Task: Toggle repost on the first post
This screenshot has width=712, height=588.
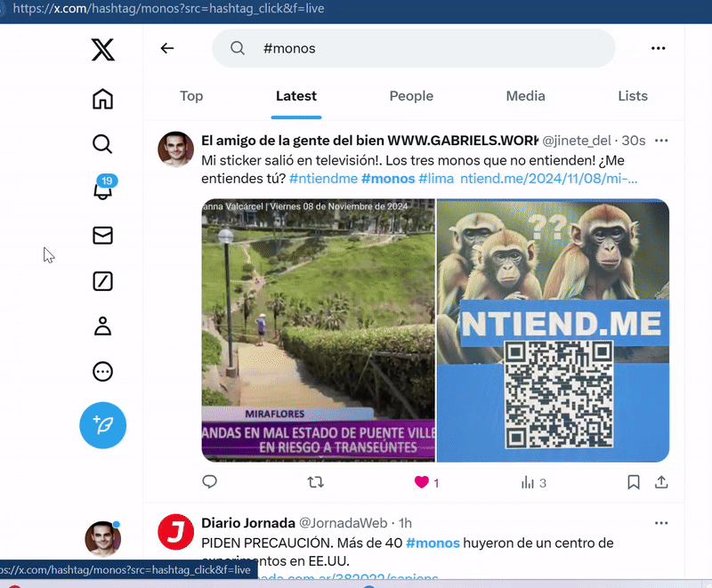Action: point(315,482)
